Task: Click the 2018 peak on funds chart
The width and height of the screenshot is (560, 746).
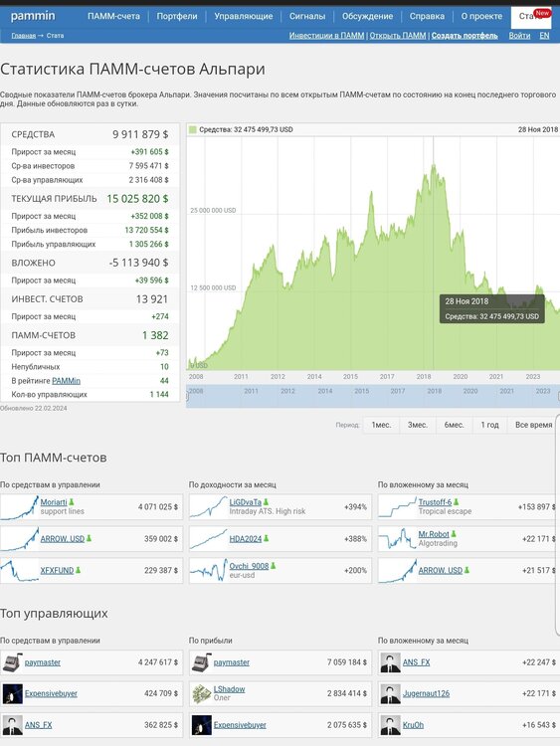Action: coord(434,165)
